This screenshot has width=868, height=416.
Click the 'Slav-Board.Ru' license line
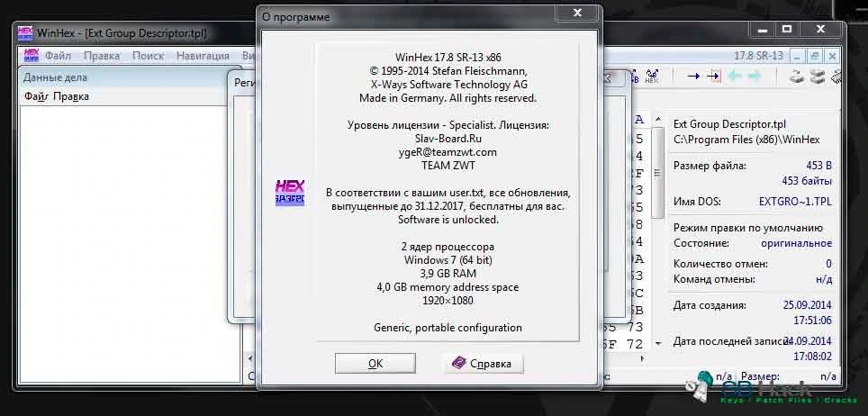coord(448,139)
